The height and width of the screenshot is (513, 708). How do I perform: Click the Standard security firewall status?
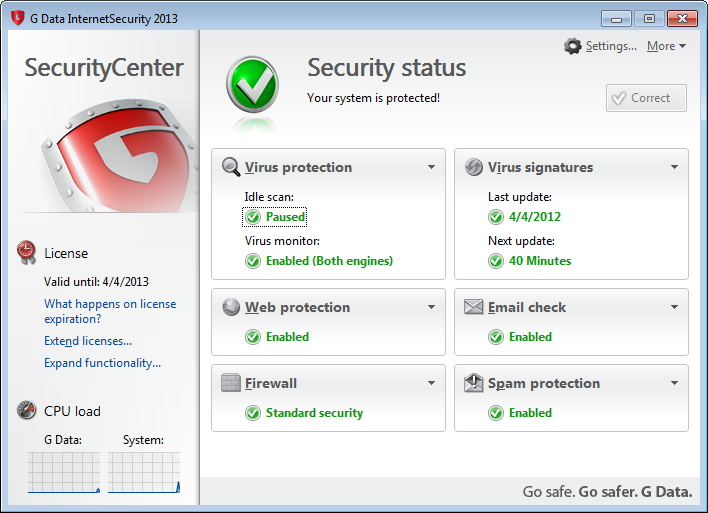(314, 413)
